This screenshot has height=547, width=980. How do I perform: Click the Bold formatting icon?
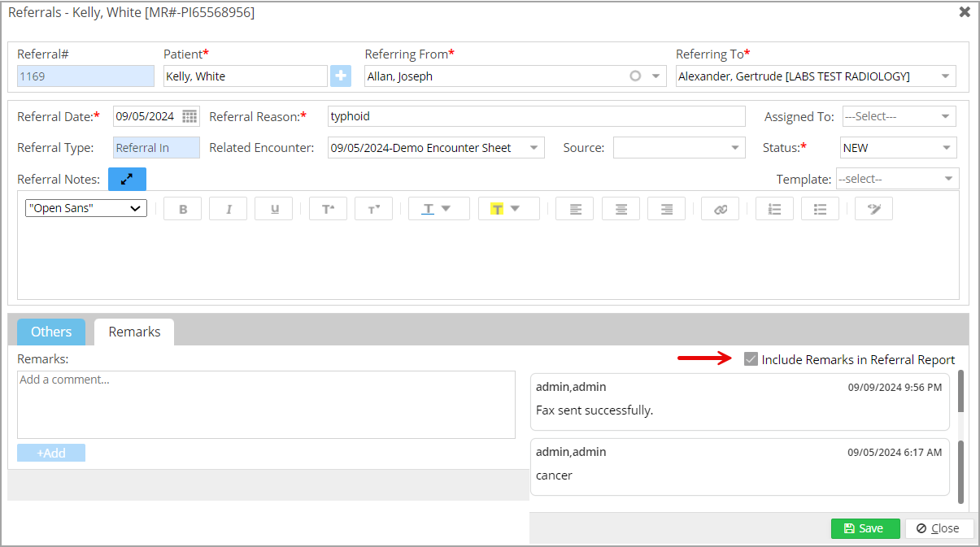(183, 209)
